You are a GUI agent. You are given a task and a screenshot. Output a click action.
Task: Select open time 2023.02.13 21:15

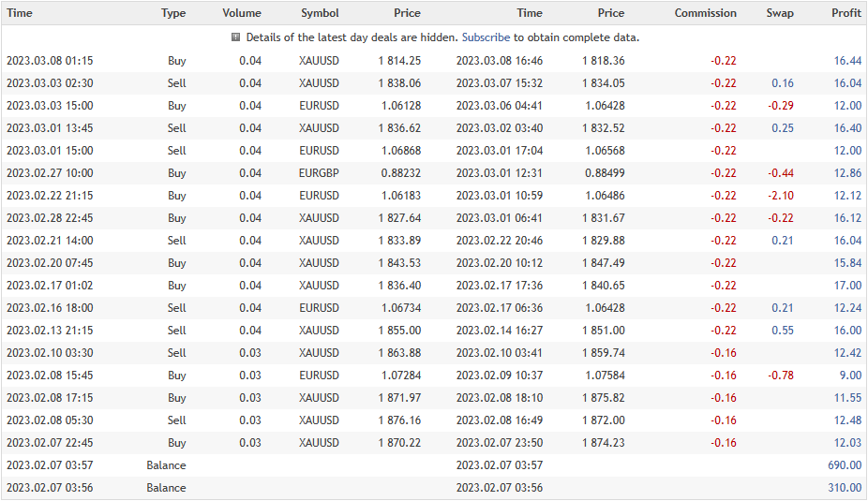point(50,331)
